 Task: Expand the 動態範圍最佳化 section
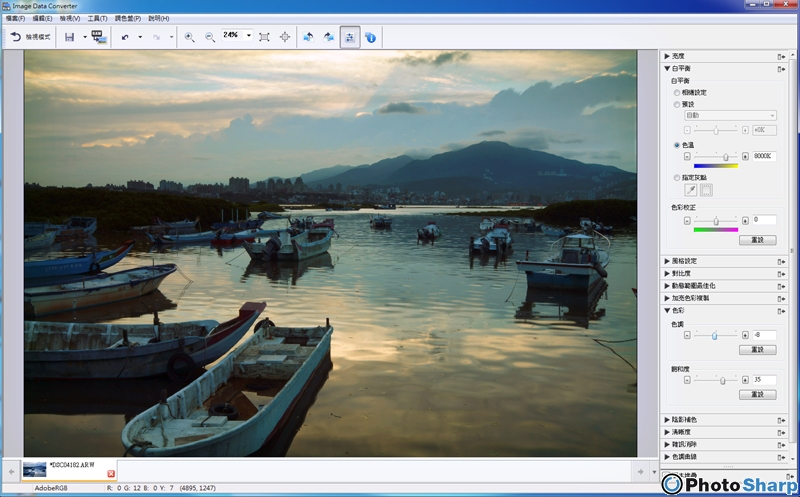(666, 286)
